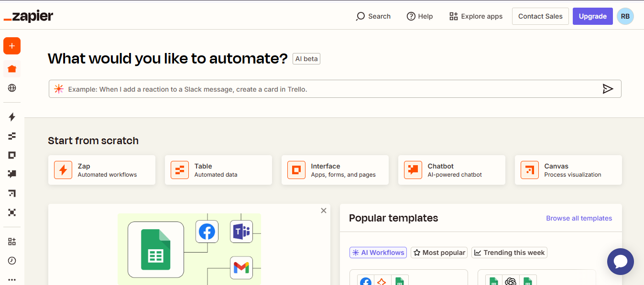
Task: Create a new Chatbot from scratch
Action: [x=452, y=170]
